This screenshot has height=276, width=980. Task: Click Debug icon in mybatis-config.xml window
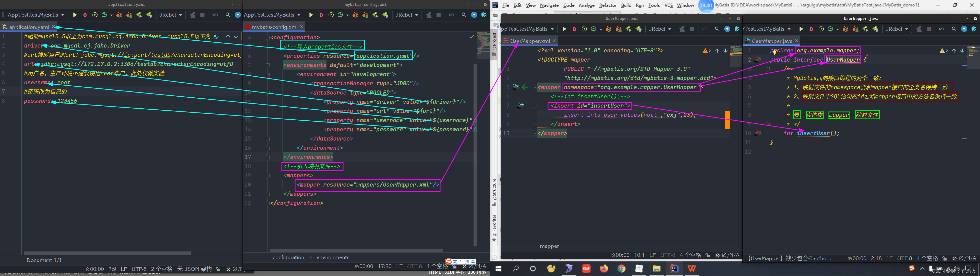point(321,15)
